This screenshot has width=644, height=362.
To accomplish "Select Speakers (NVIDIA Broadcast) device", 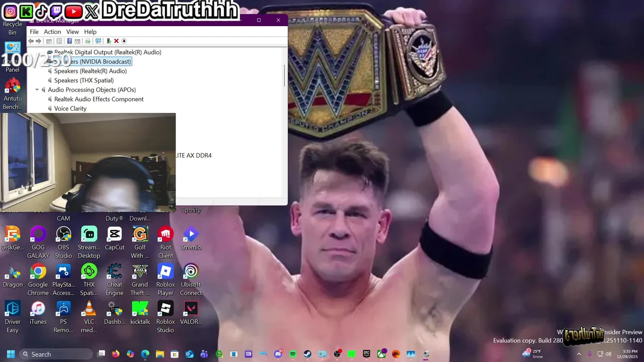I will click(x=93, y=61).
